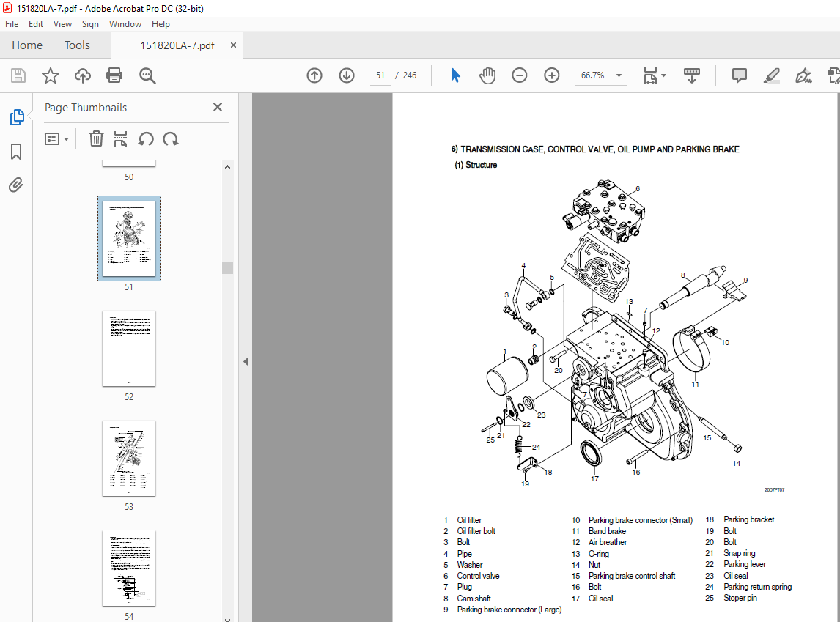Close the 151820LA-7.pdf tab
The height and width of the screenshot is (622, 840).
233,45
